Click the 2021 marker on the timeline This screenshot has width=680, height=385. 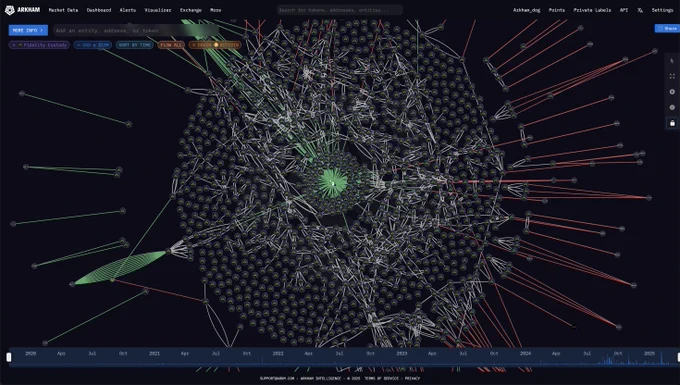[x=154, y=353]
